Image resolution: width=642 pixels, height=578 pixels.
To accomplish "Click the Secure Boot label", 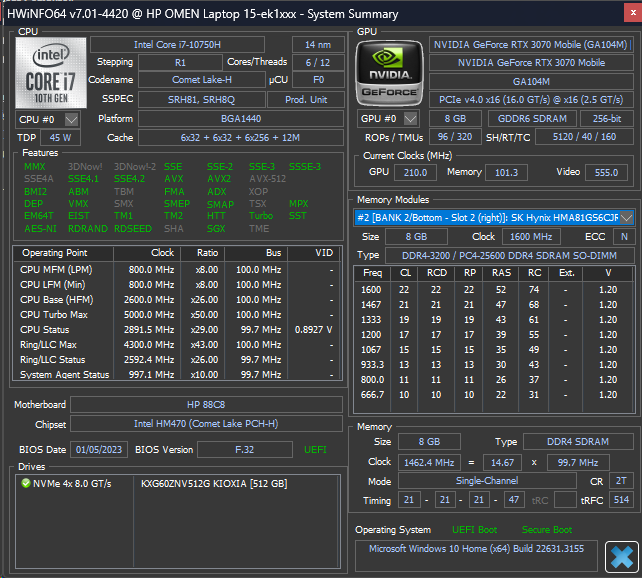I will (x=547, y=529).
